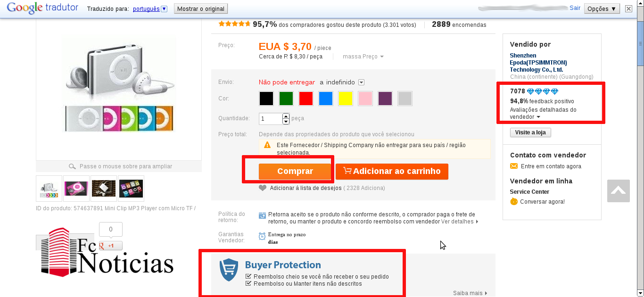Click the Comprar button
The height and width of the screenshot is (297, 644).
point(295,172)
